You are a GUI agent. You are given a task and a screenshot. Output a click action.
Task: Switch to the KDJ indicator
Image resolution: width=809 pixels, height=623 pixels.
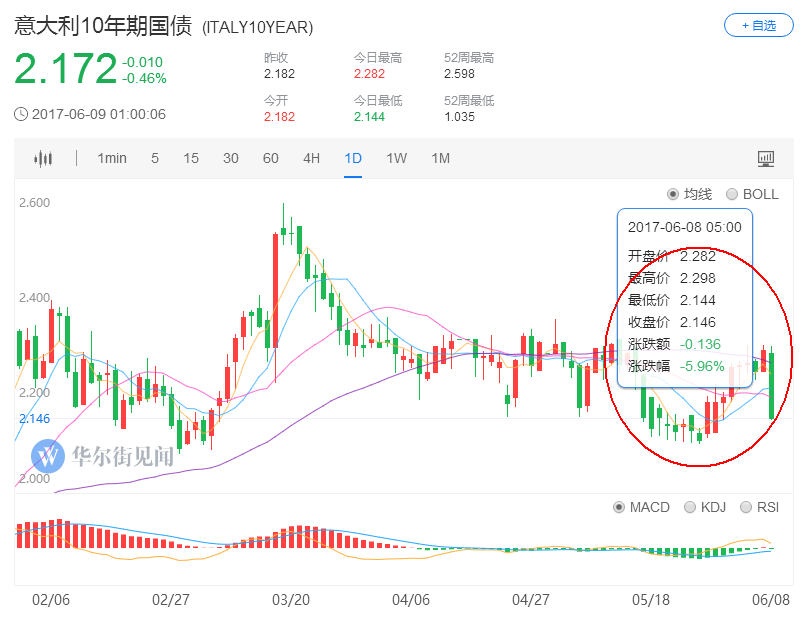(690, 507)
